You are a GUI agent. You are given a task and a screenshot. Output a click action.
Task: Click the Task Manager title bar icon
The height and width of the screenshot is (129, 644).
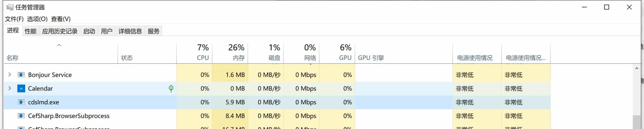click(10, 7)
